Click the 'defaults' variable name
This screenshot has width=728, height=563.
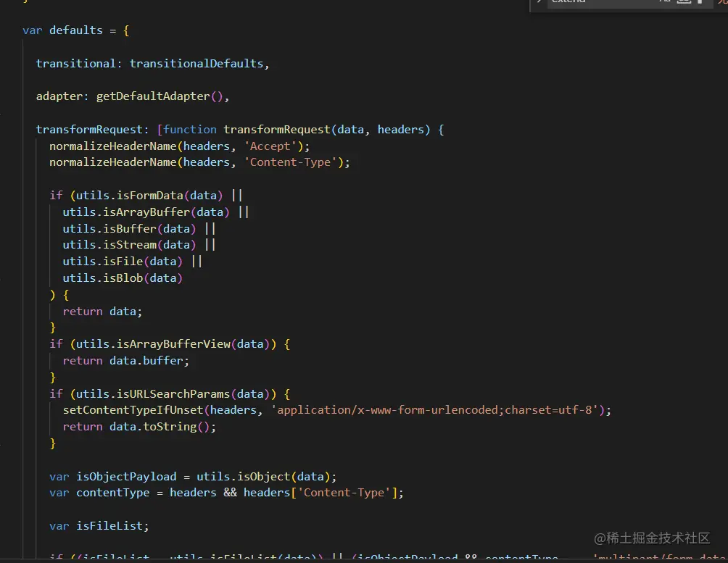(x=75, y=30)
